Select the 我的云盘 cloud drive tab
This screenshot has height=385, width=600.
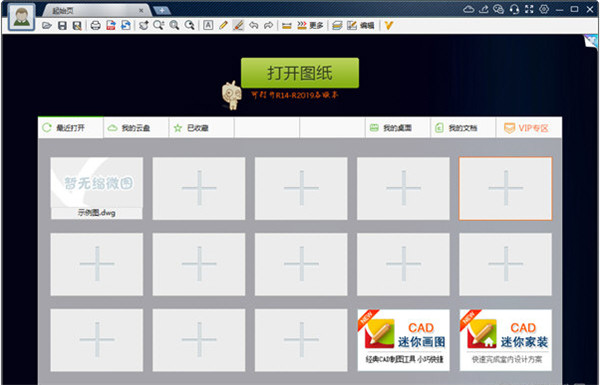pos(136,128)
